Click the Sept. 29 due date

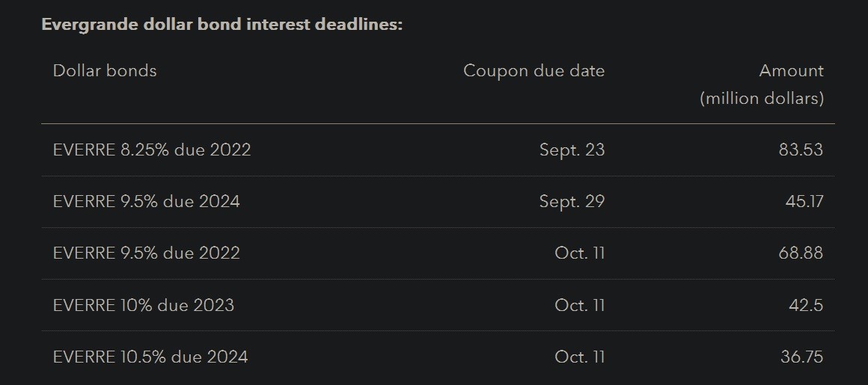[572, 201]
